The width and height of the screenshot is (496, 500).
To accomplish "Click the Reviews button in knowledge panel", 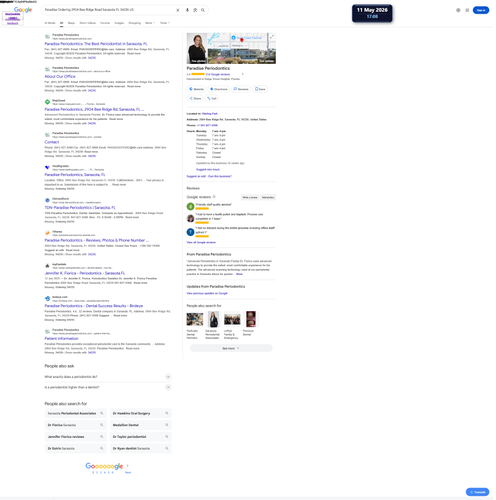I will 241,89.
